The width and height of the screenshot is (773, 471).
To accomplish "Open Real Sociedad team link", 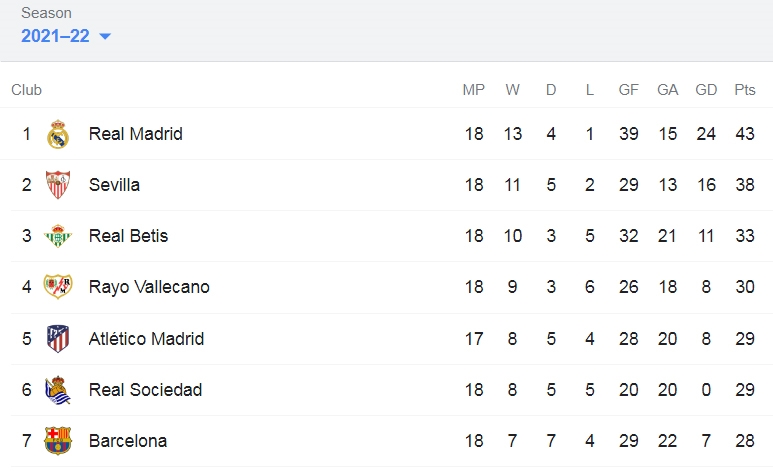I will pos(145,390).
